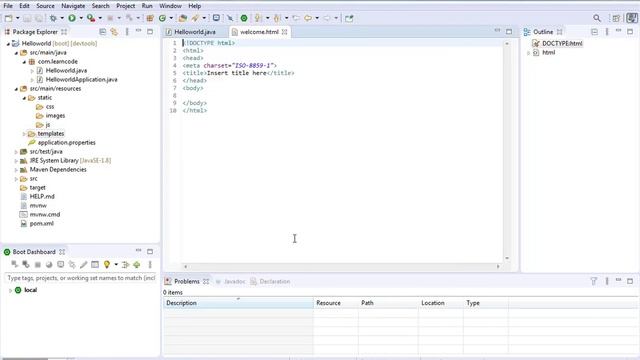Click pencil edit icon in Boot Dashboard

83,264
